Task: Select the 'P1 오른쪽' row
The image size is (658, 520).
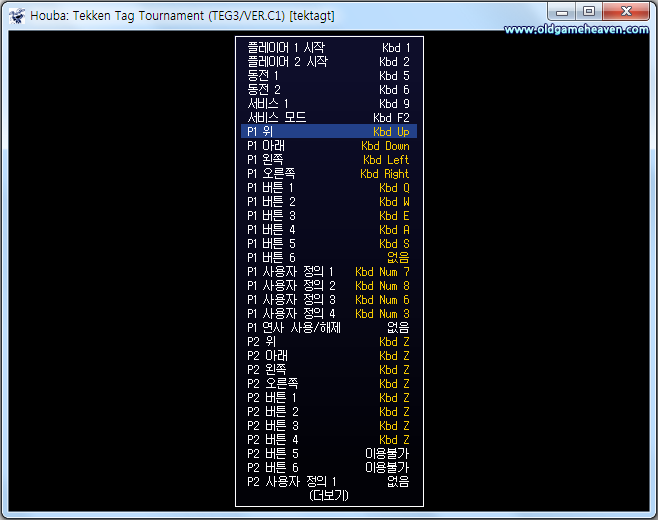Action: pos(329,174)
